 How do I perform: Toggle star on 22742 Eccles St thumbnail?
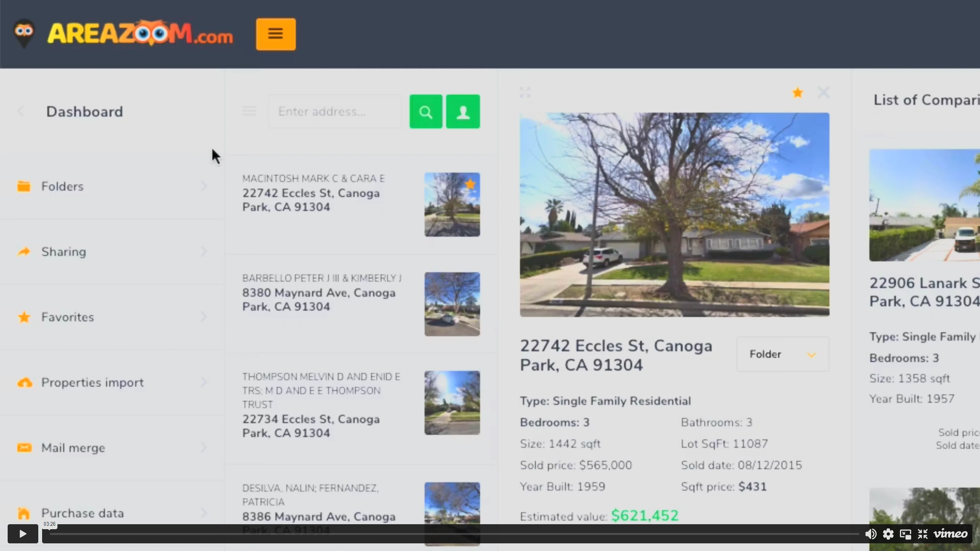(470, 184)
